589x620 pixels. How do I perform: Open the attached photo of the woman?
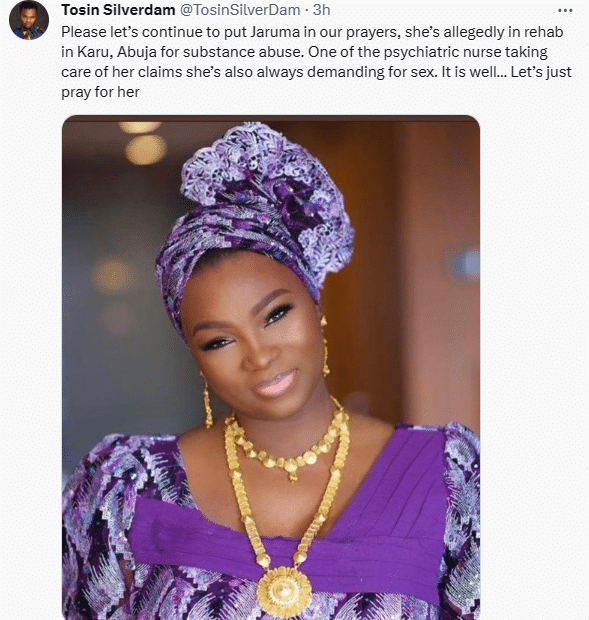coord(271,367)
